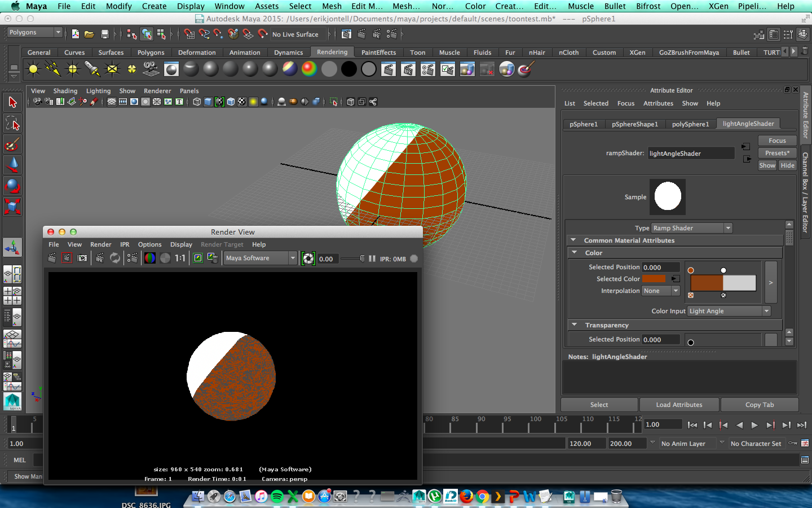Open the Maya Software renderer dropdown
This screenshot has height=508, width=812.
coord(260,258)
